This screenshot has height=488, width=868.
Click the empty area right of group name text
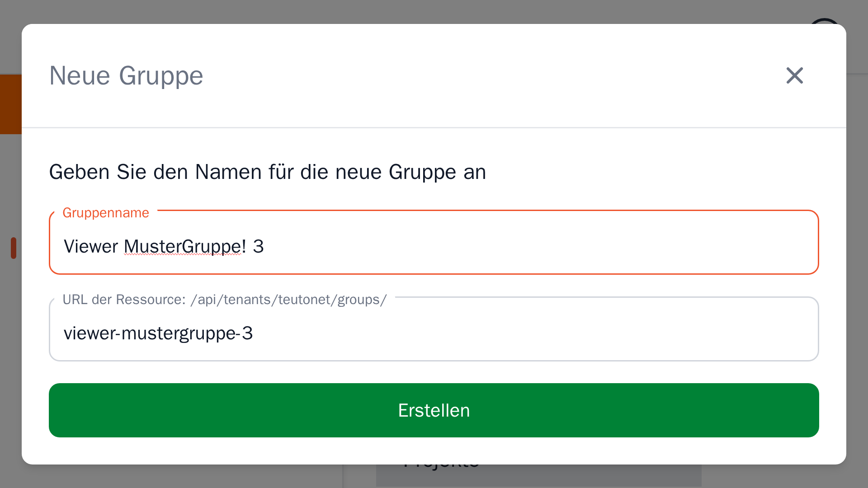pos(542,245)
